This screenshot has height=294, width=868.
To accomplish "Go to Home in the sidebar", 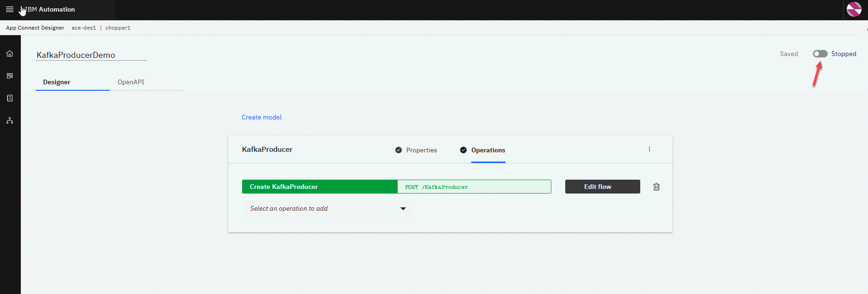I will coord(10,54).
